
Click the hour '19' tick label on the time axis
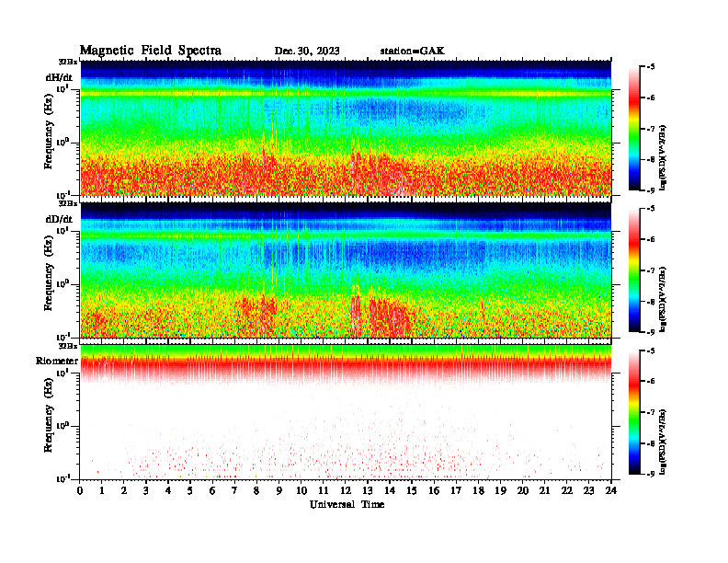[500, 491]
